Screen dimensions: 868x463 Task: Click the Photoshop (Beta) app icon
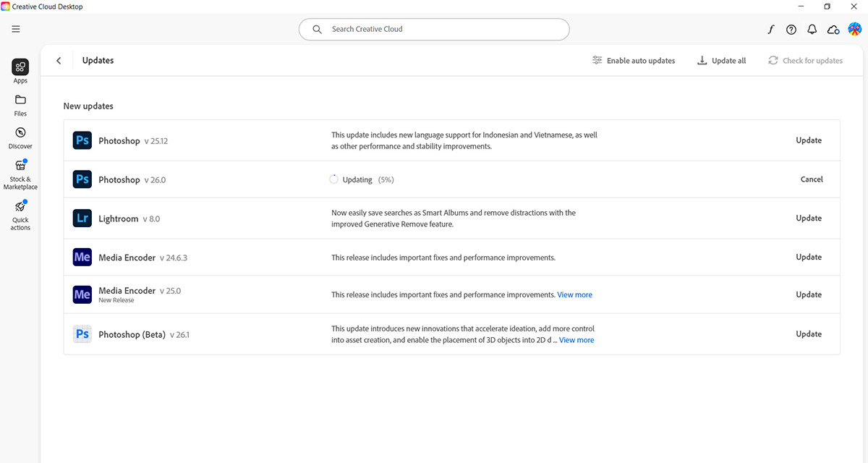[82, 334]
